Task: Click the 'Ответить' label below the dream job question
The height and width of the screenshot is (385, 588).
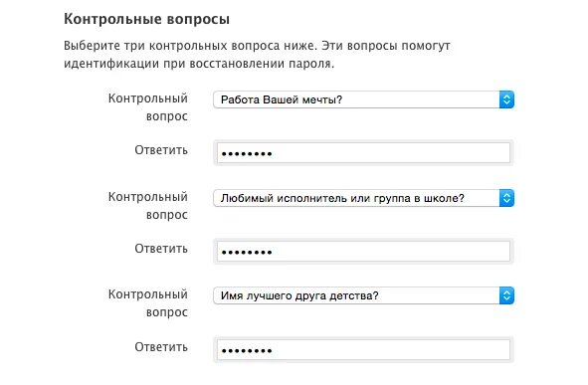Action: coord(161,150)
